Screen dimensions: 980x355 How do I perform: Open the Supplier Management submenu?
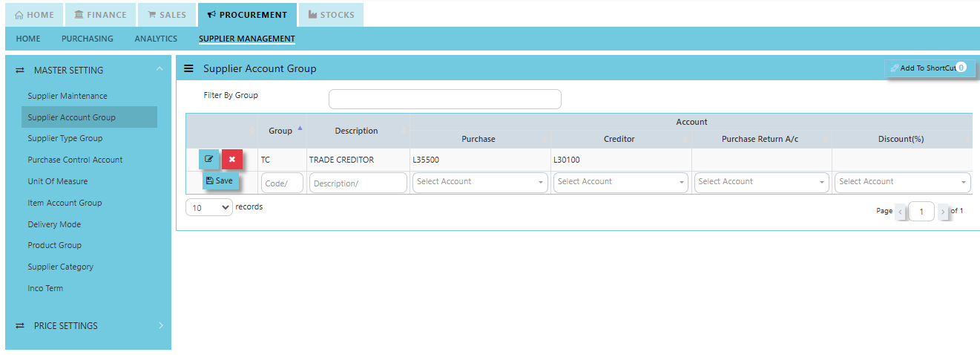click(247, 39)
